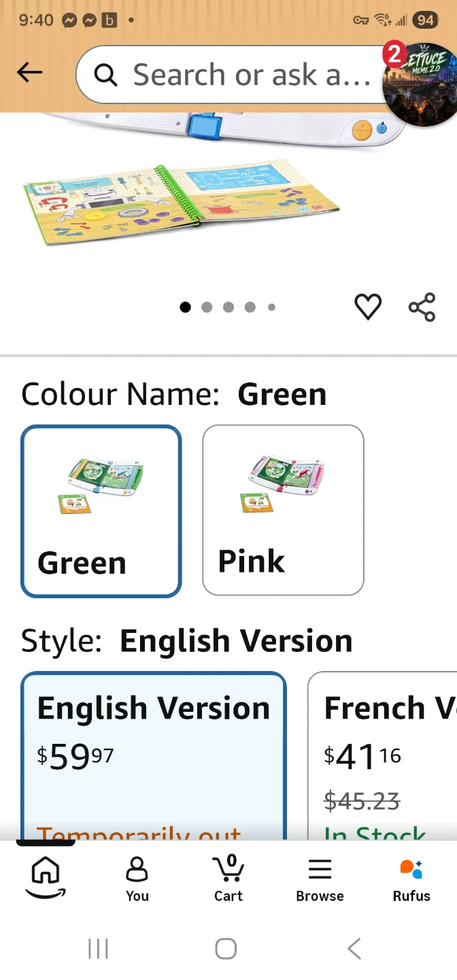This screenshot has width=457, height=980.
Task: Open the Cart tab
Action: [228, 879]
